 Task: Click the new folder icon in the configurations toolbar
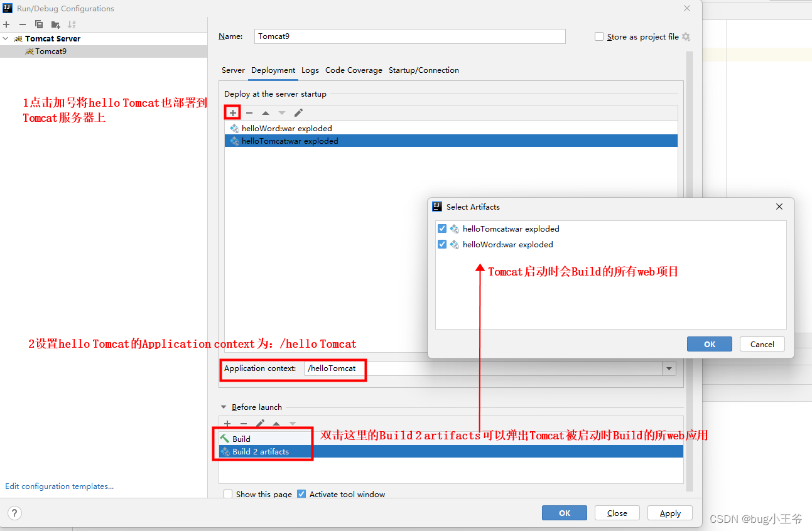click(x=55, y=24)
